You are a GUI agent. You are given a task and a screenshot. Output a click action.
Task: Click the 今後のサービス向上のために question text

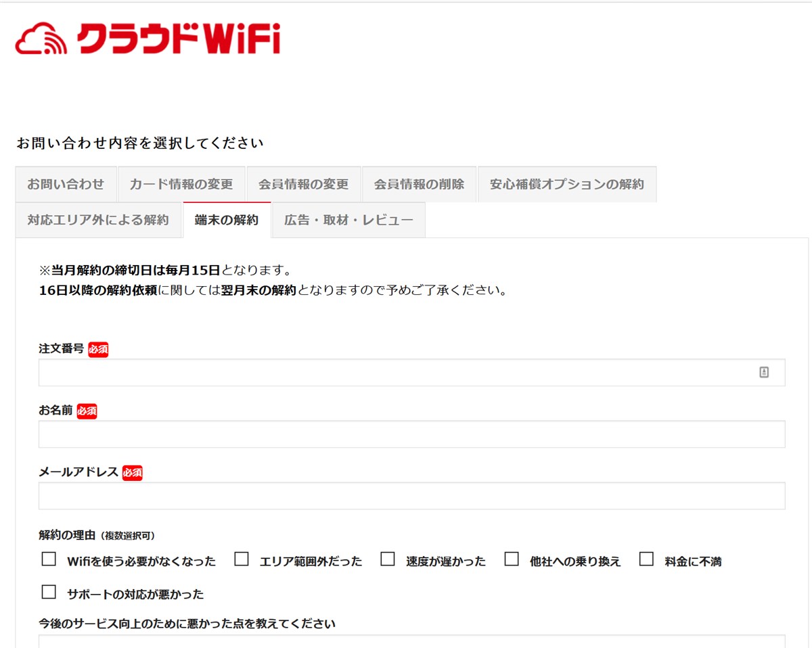(187, 624)
